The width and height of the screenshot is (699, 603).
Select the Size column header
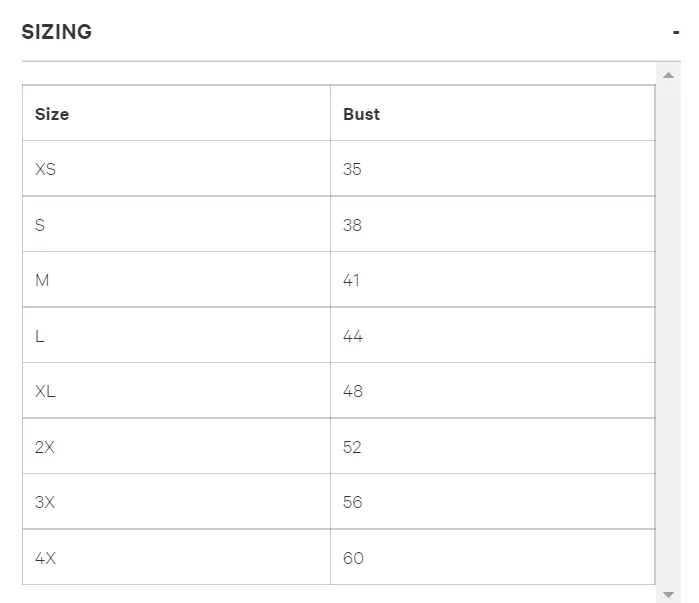point(177,113)
